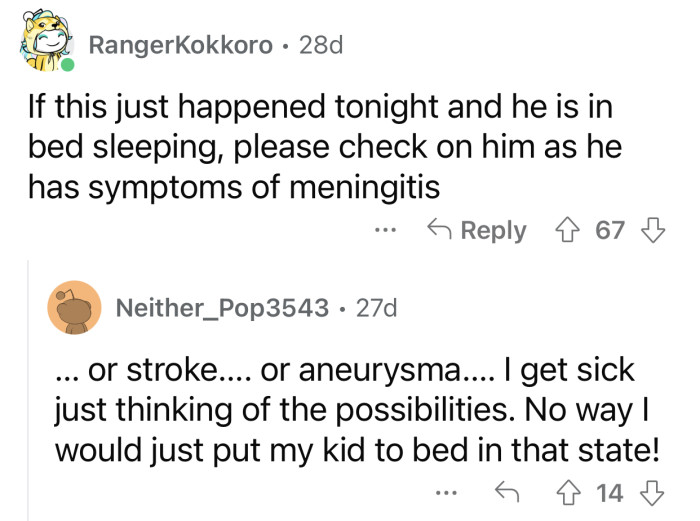Open RangerKokkoro's avatar profile picture
The height and width of the screenshot is (521, 700).
coord(45,44)
